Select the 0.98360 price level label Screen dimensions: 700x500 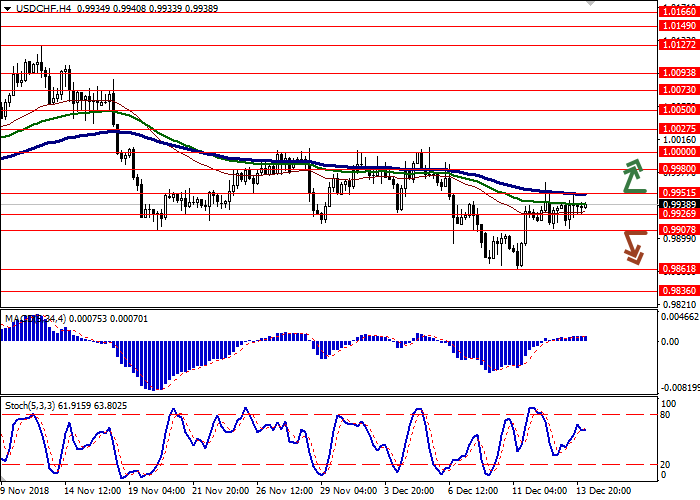tap(679, 291)
